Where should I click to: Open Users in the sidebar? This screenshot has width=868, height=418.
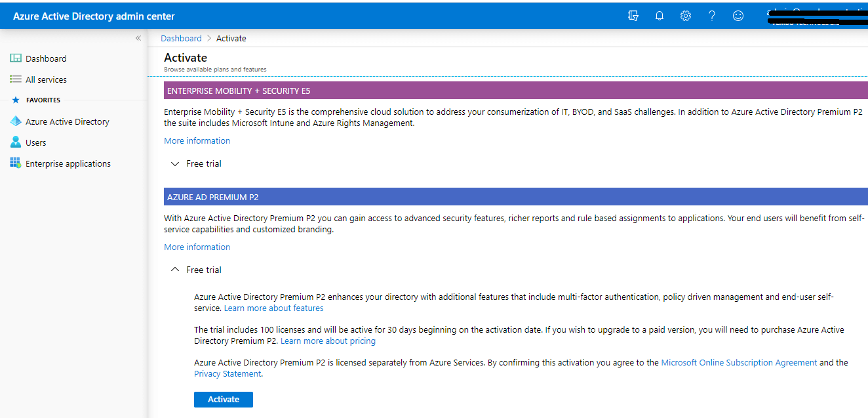click(36, 142)
